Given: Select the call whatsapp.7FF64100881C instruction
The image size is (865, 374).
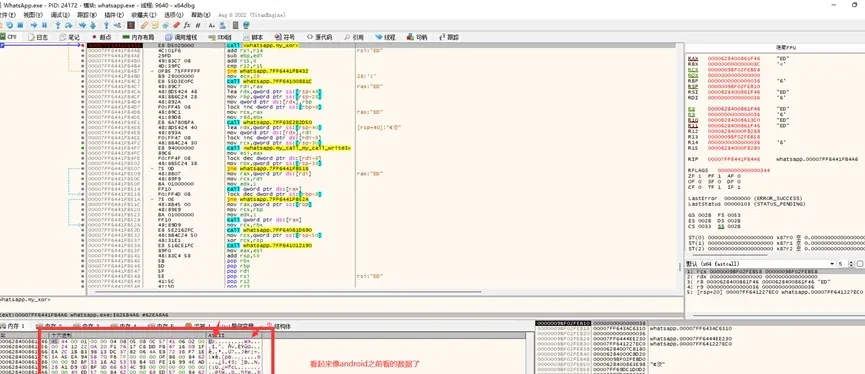Looking at the screenshot, I should click(x=269, y=81).
